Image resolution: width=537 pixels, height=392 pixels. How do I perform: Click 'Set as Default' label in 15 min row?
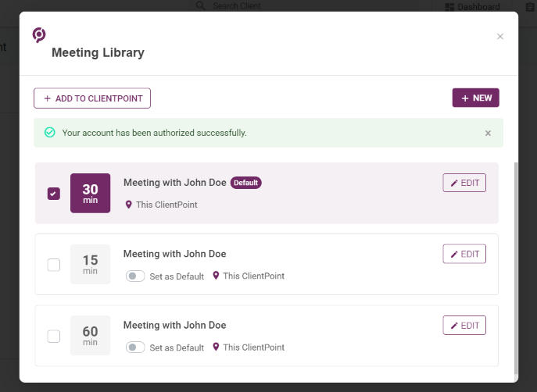(177, 276)
